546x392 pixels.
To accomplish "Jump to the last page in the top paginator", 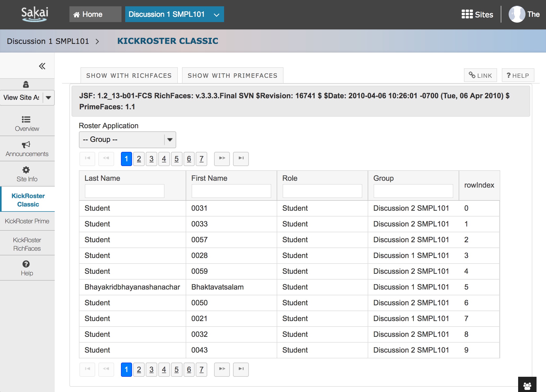I will (x=241, y=158).
